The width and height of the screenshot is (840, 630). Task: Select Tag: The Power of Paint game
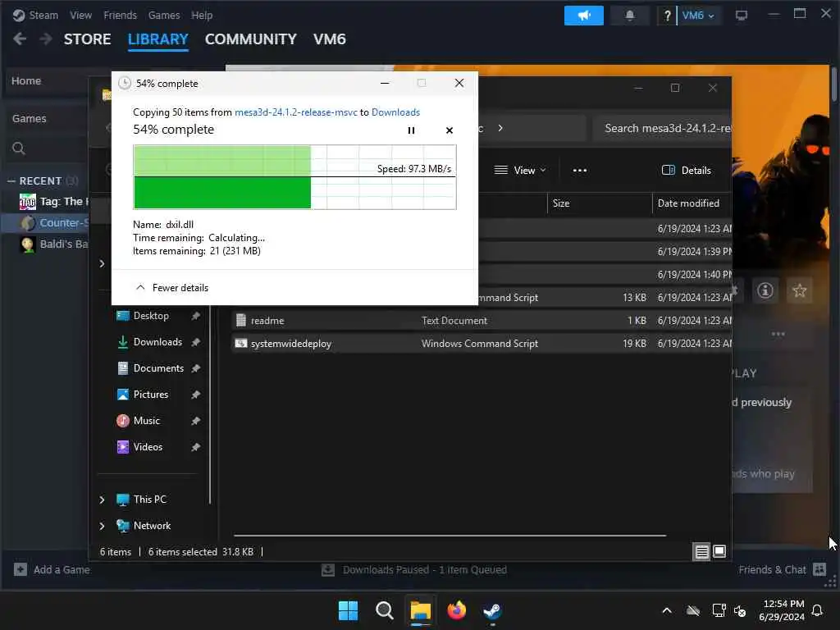pos(53,202)
